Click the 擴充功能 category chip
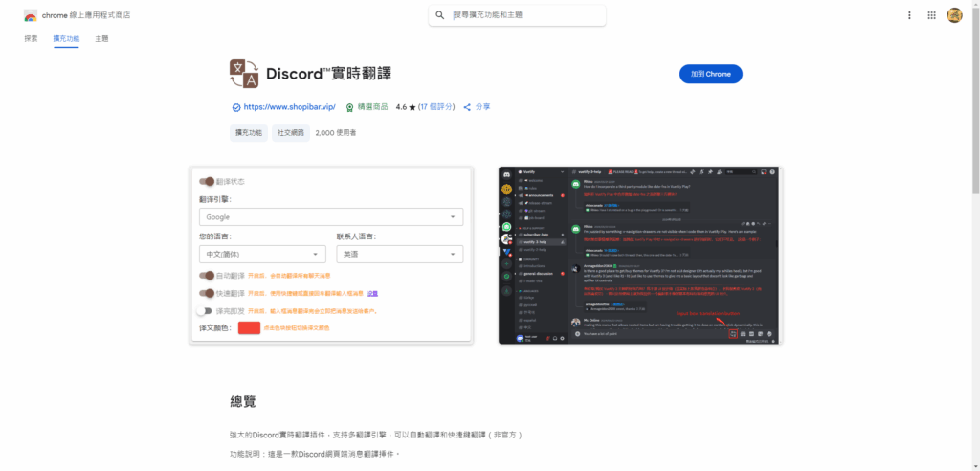The image size is (980, 471). 249,133
